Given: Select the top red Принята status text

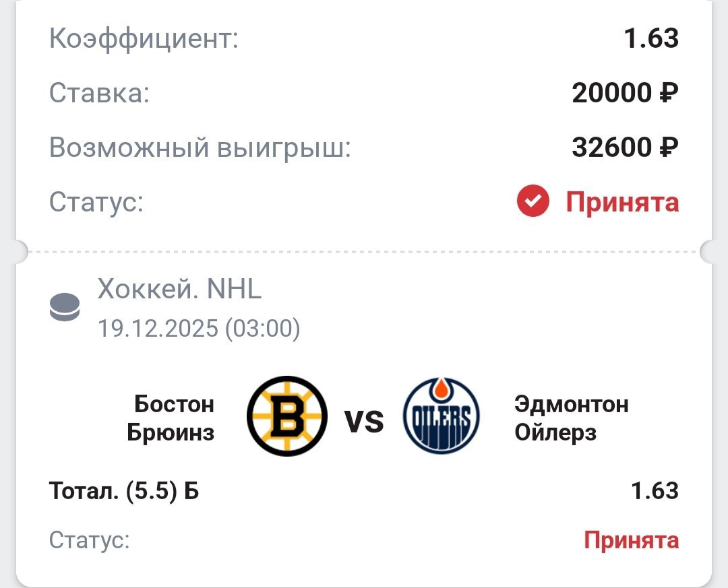Looking at the screenshot, I should click(621, 202).
